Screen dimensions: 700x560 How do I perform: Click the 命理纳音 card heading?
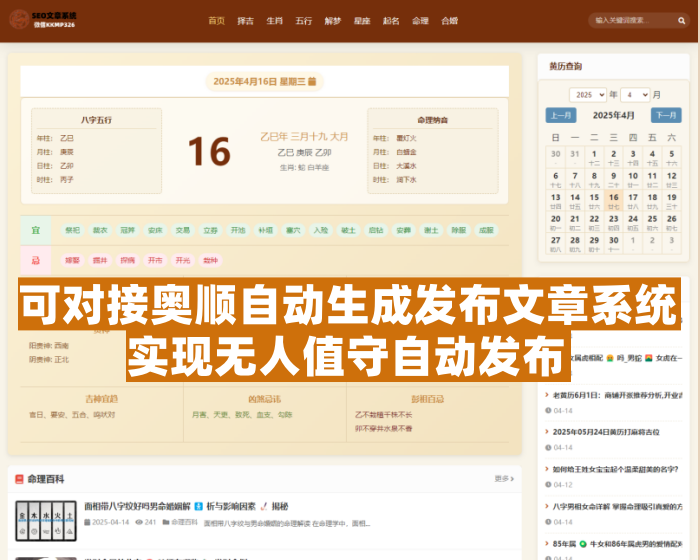(x=433, y=120)
